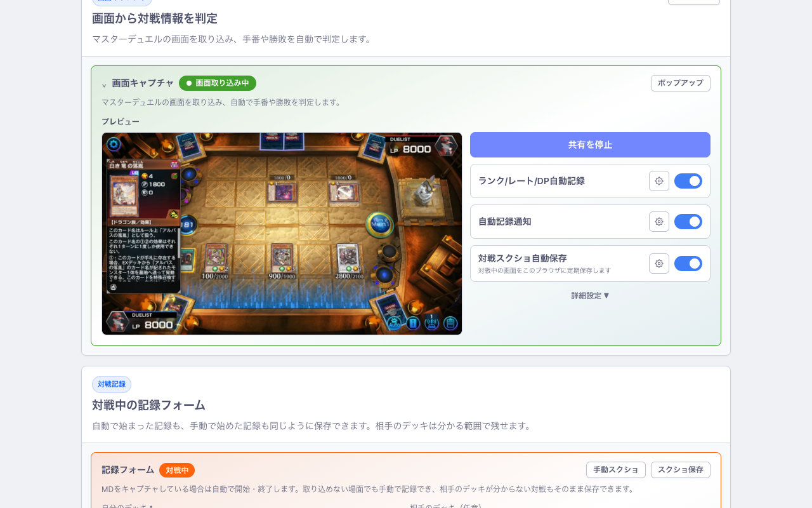The image size is (812, 508).
Task: Toggle ランク/レート/DP自動記録 switch
Action: (x=688, y=181)
